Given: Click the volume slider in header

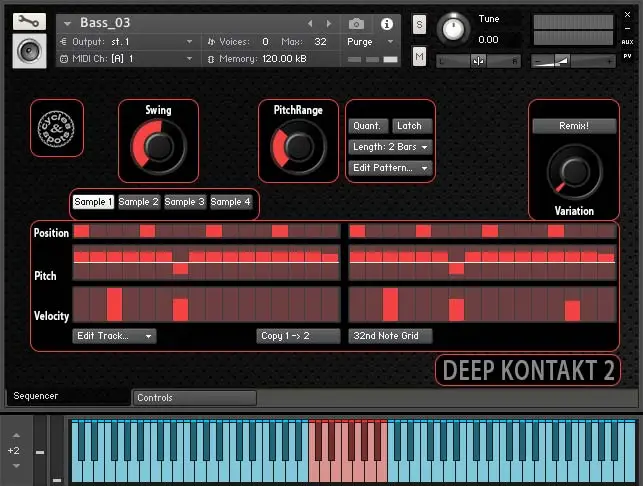Looking at the screenshot, I should tap(573, 61).
